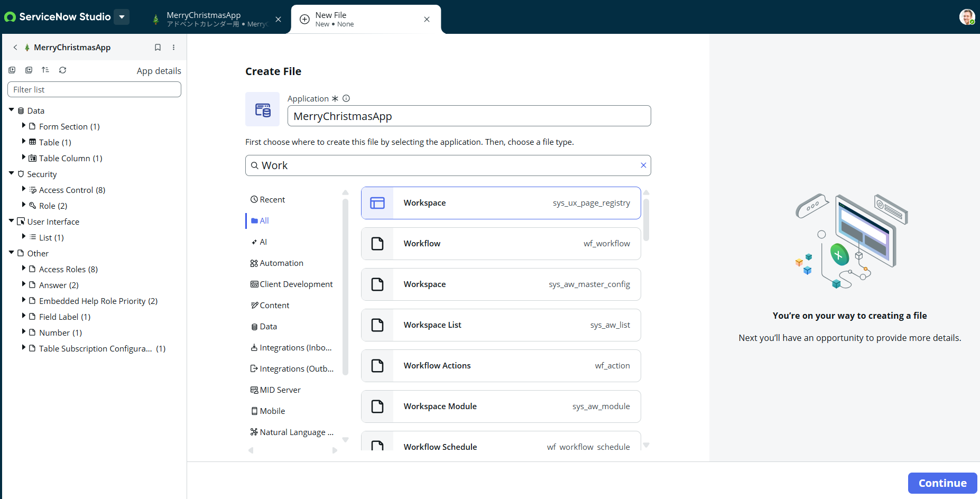Expand the List (1) node

coord(24,237)
